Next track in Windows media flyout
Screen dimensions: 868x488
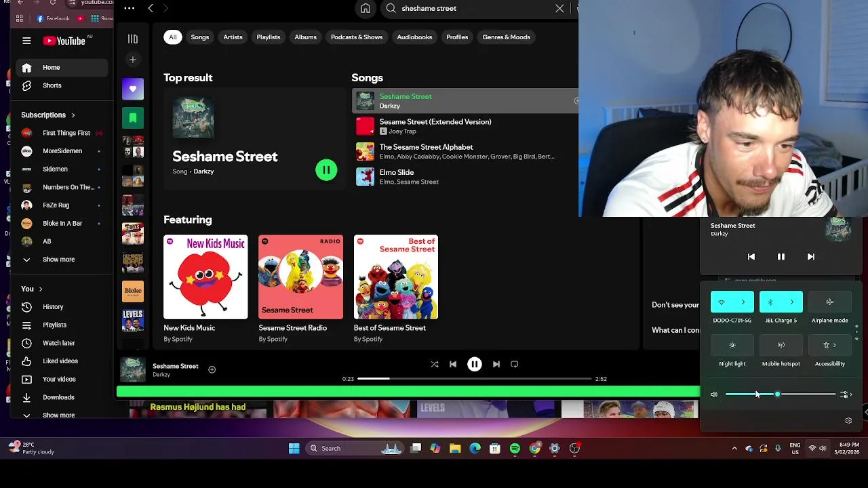pos(811,257)
